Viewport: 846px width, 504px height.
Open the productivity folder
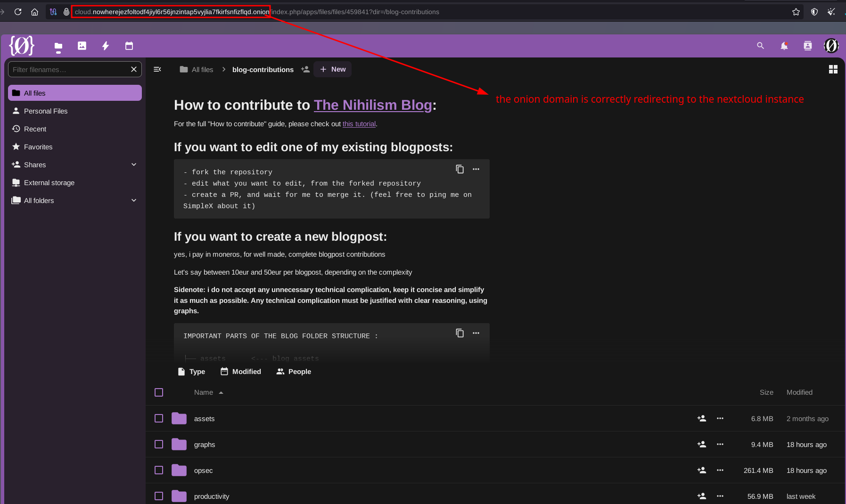pyautogui.click(x=212, y=496)
